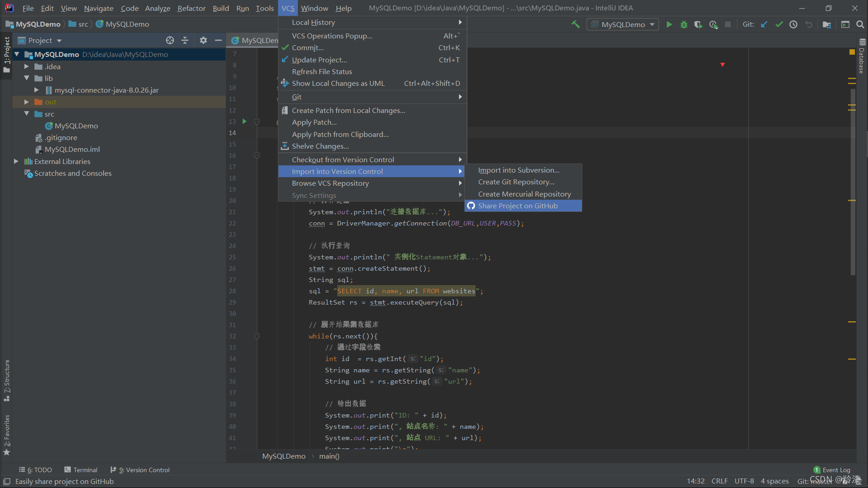Expand the .idea folder in tree

click(26, 66)
